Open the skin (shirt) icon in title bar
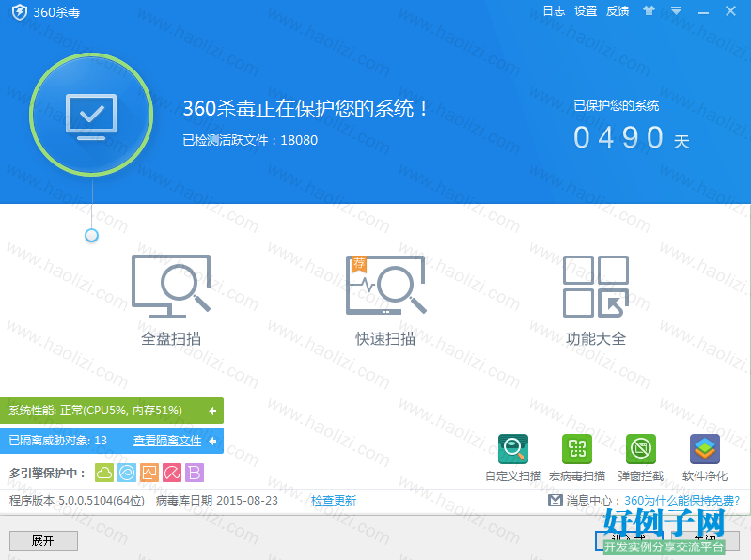The height and width of the screenshot is (560, 751). pos(649,11)
